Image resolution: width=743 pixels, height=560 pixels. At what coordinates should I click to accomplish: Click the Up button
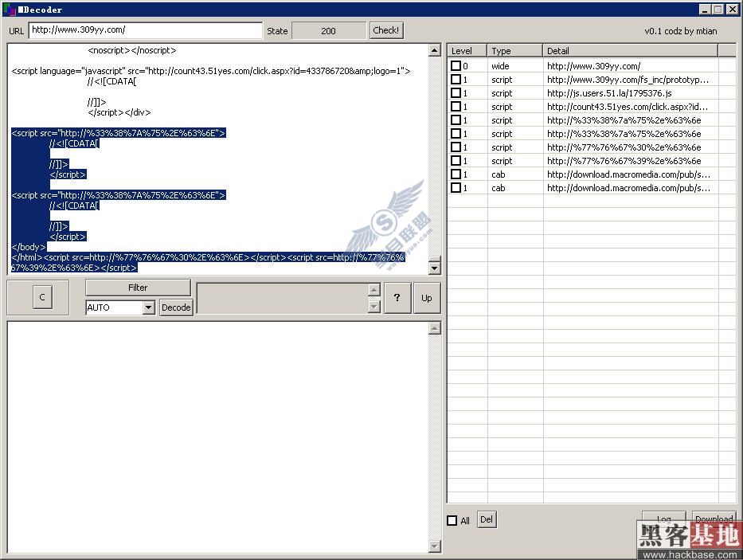(x=427, y=298)
